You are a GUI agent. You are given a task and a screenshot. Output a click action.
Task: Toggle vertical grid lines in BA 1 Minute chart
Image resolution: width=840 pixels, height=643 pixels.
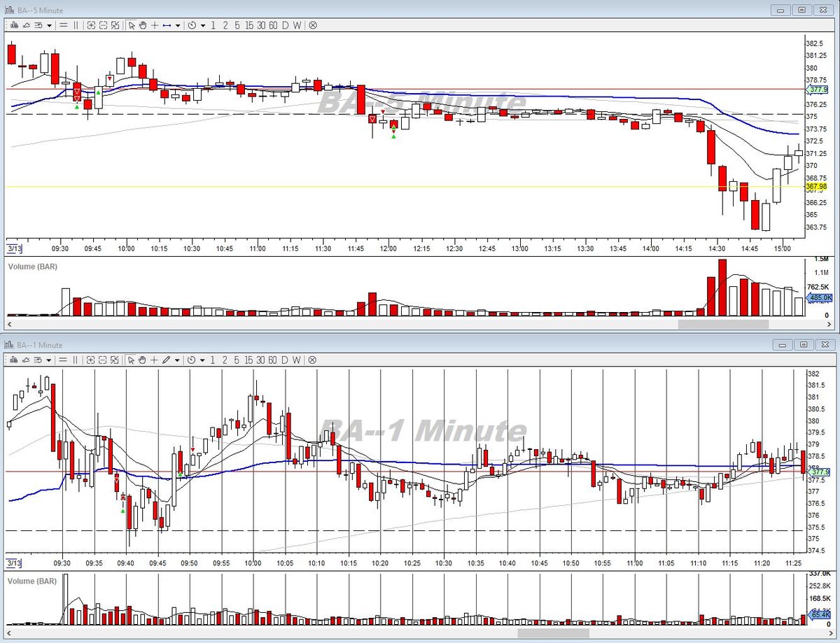pyautogui.click(x=76, y=360)
